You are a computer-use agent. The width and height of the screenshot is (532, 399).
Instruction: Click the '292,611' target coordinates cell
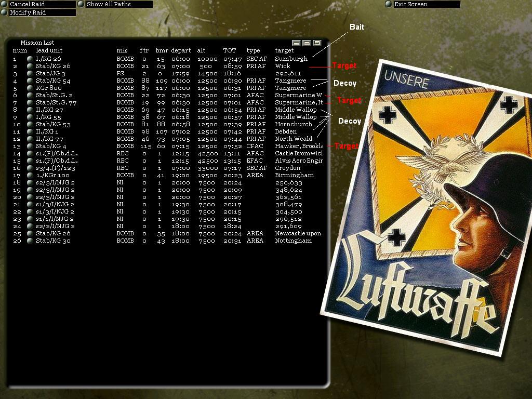pos(288,73)
